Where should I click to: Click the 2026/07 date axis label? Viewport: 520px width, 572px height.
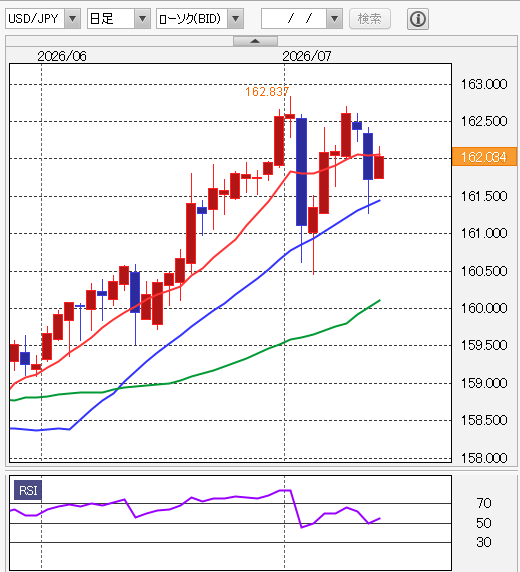[307, 56]
